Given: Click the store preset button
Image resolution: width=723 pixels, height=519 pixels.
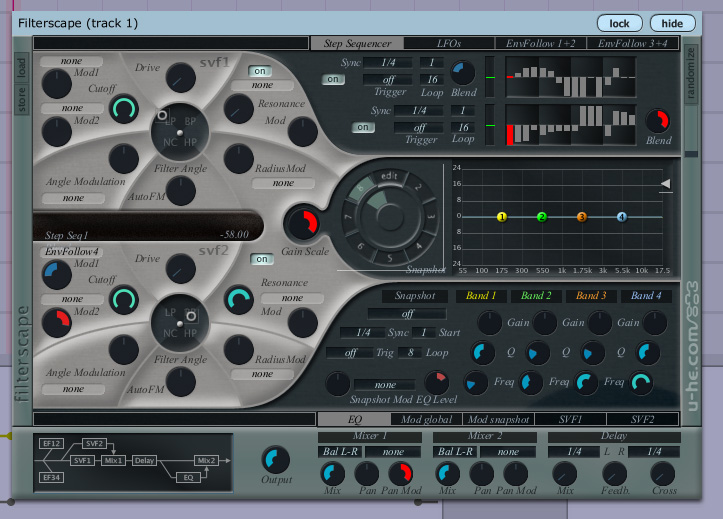Looking at the screenshot, I should [x=22, y=99].
